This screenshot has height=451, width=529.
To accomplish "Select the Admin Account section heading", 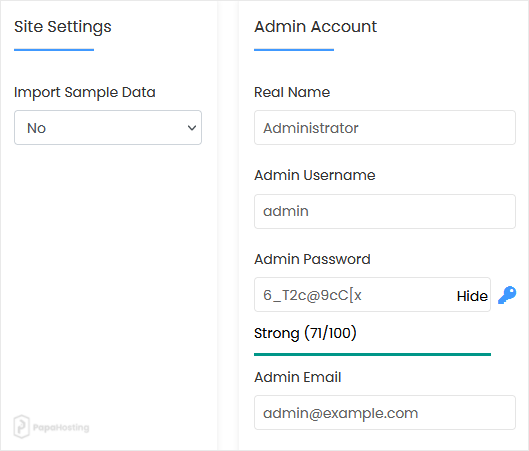I will (x=315, y=26).
